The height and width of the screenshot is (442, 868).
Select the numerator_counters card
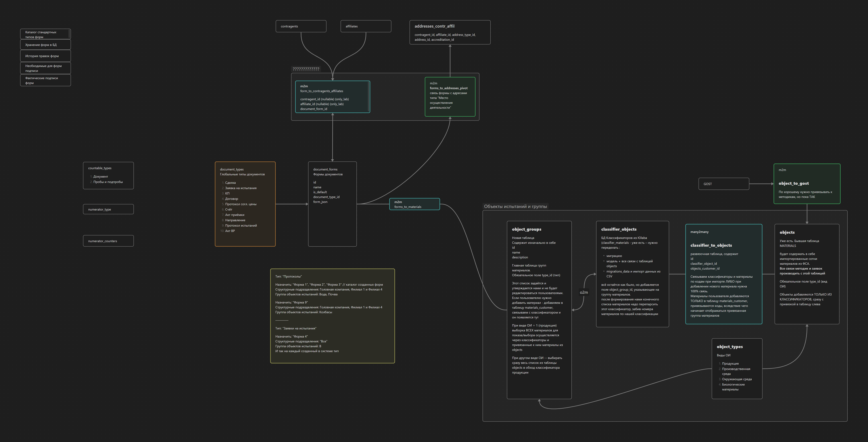click(108, 241)
